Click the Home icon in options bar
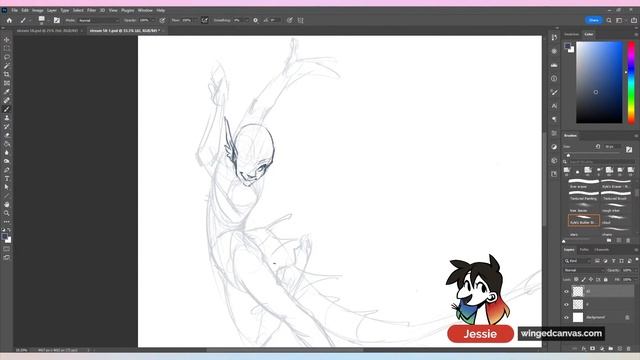The width and height of the screenshot is (640, 360). pos(9,20)
